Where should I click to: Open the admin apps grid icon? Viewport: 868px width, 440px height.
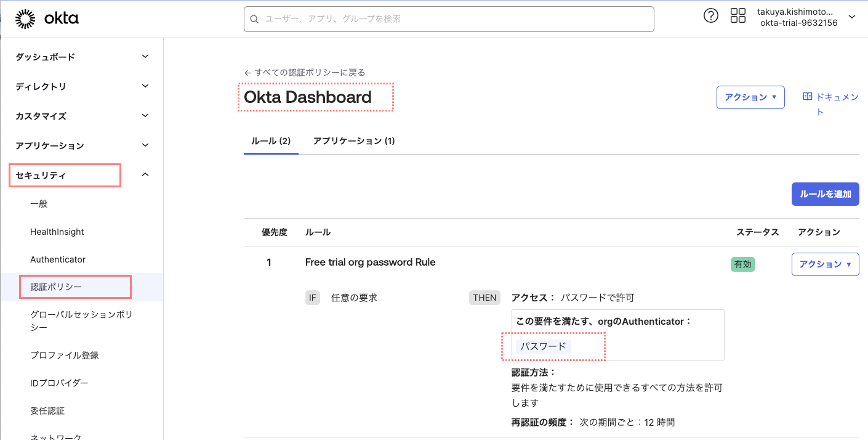[737, 15]
